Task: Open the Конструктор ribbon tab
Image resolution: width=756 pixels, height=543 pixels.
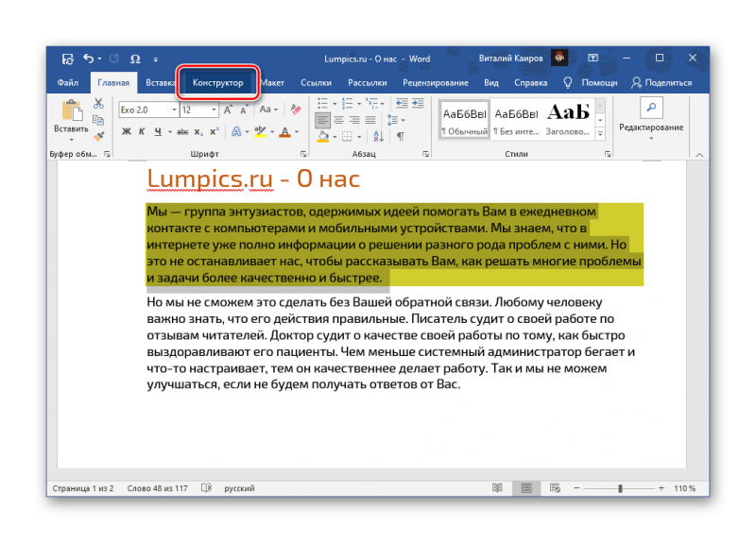Action: point(218,83)
